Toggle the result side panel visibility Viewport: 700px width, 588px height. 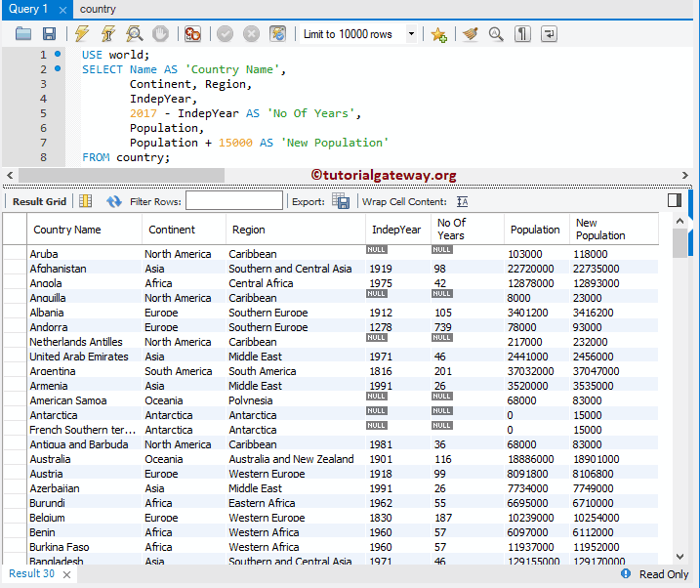point(674,200)
